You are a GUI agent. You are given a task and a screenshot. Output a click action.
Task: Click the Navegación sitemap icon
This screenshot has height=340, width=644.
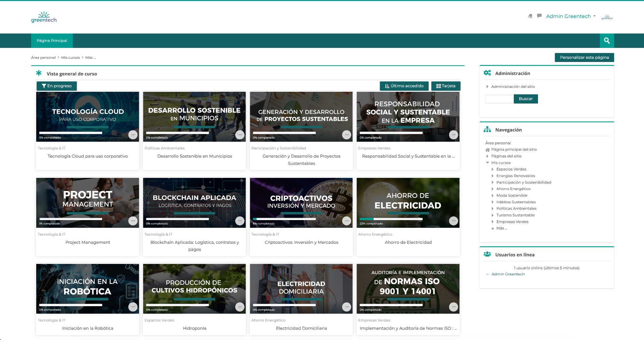click(487, 129)
